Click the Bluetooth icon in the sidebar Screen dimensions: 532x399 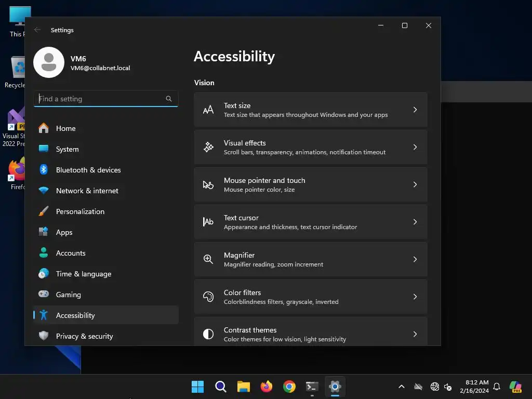pyautogui.click(x=44, y=170)
